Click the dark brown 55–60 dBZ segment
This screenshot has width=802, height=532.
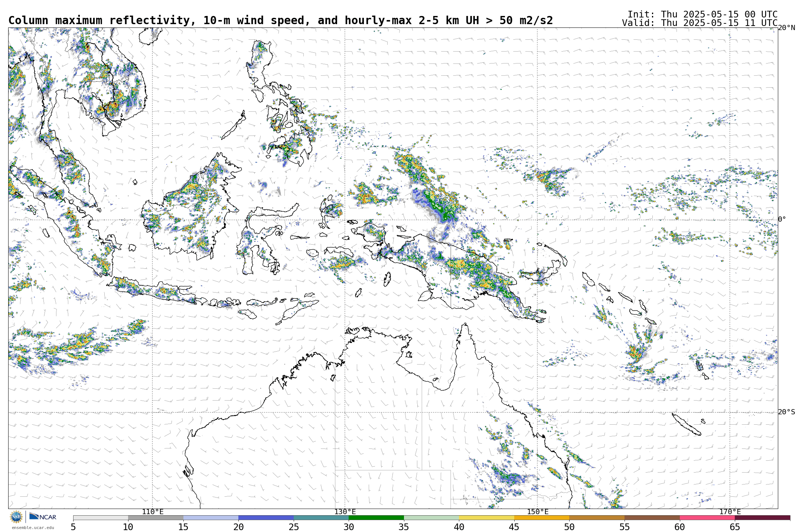pos(652,518)
